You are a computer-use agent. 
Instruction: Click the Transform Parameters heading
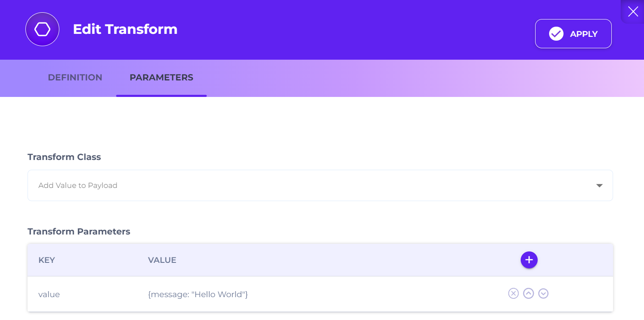point(79,232)
